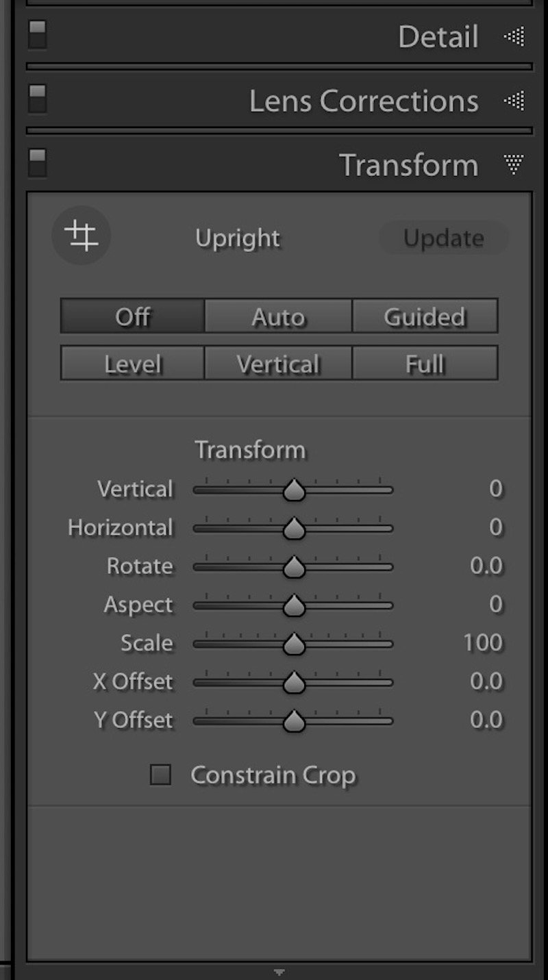This screenshot has width=548, height=980.
Task: Expand the Lens Corrections panel triangle
Action: [514, 101]
